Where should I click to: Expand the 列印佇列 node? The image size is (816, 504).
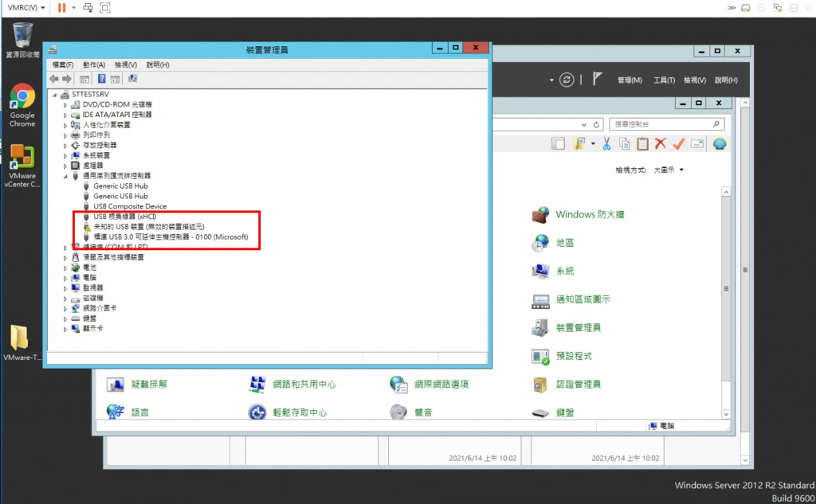click(x=65, y=135)
